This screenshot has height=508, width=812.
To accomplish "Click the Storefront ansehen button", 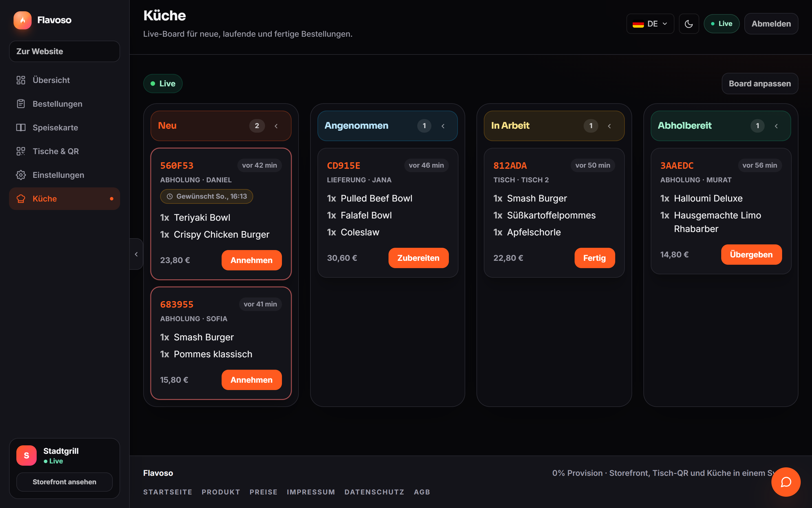I will (64, 482).
